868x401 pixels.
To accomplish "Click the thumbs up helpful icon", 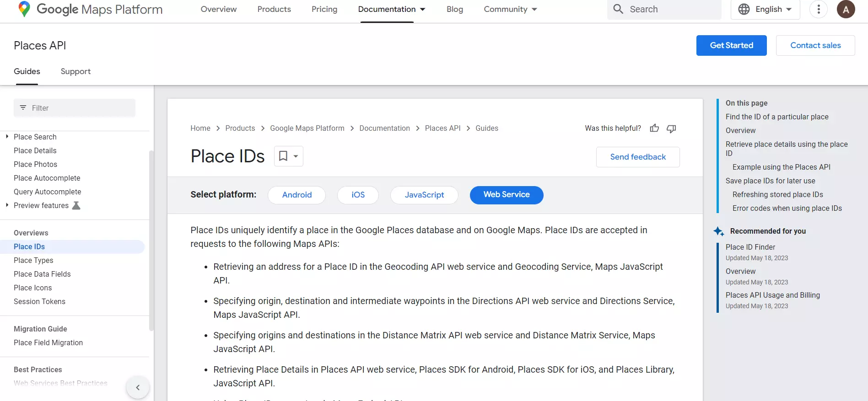I will coord(654,128).
